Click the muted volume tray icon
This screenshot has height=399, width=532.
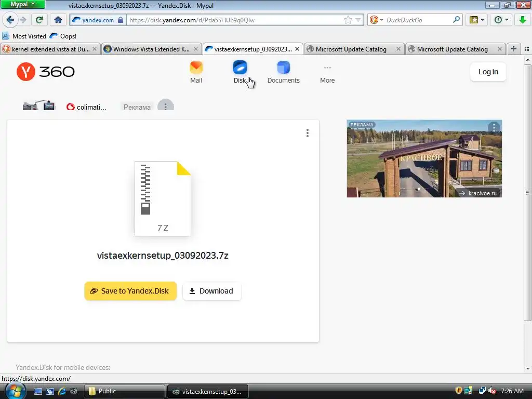[493, 391]
